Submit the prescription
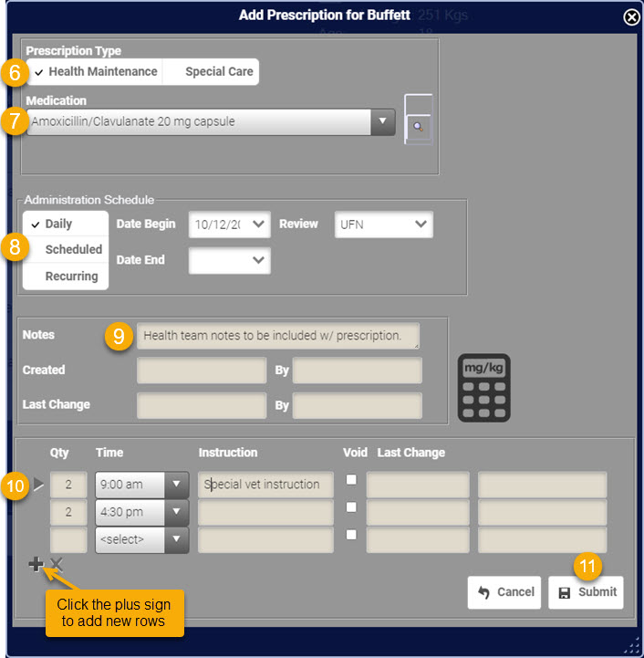Image resolution: width=644 pixels, height=658 pixels. pyautogui.click(x=586, y=592)
